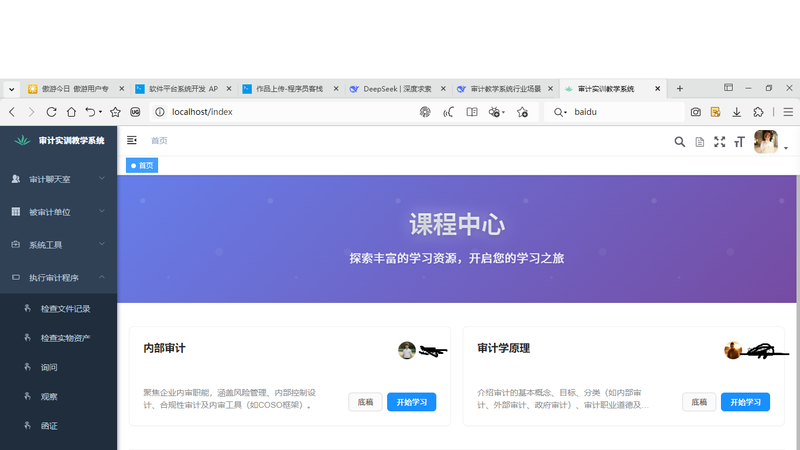Open the tab list dropdown arrow
The image size is (800, 450).
coord(11,89)
